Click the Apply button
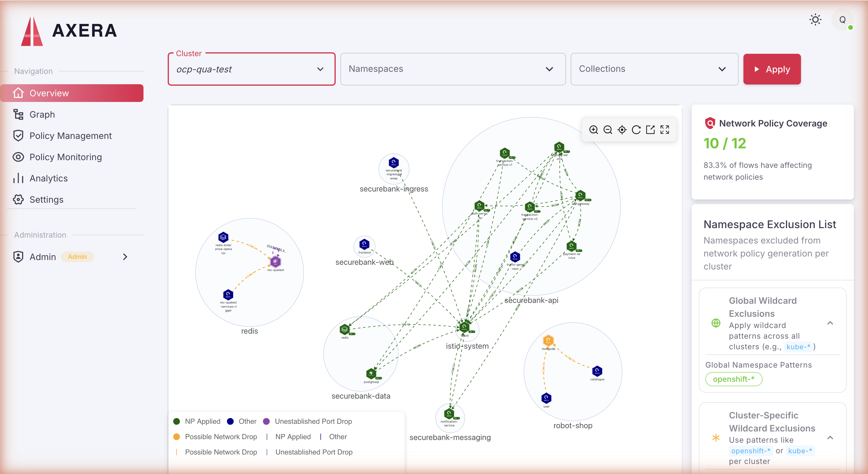This screenshot has height=474, width=868. 772,69
